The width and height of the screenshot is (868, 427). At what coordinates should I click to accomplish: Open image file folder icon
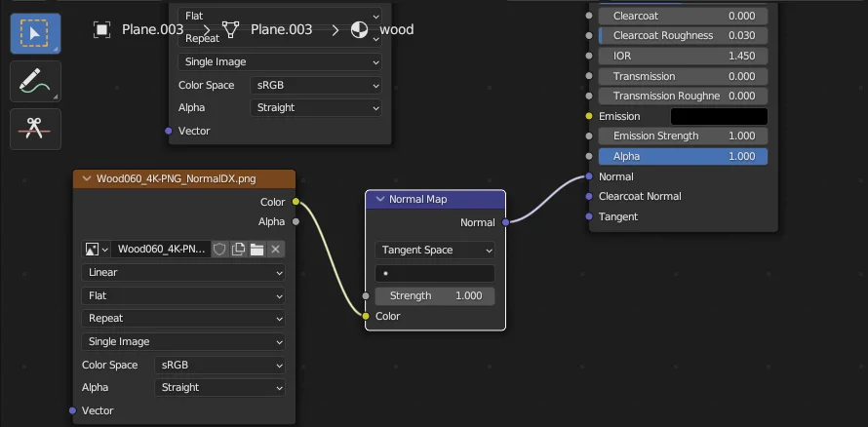tap(256, 249)
